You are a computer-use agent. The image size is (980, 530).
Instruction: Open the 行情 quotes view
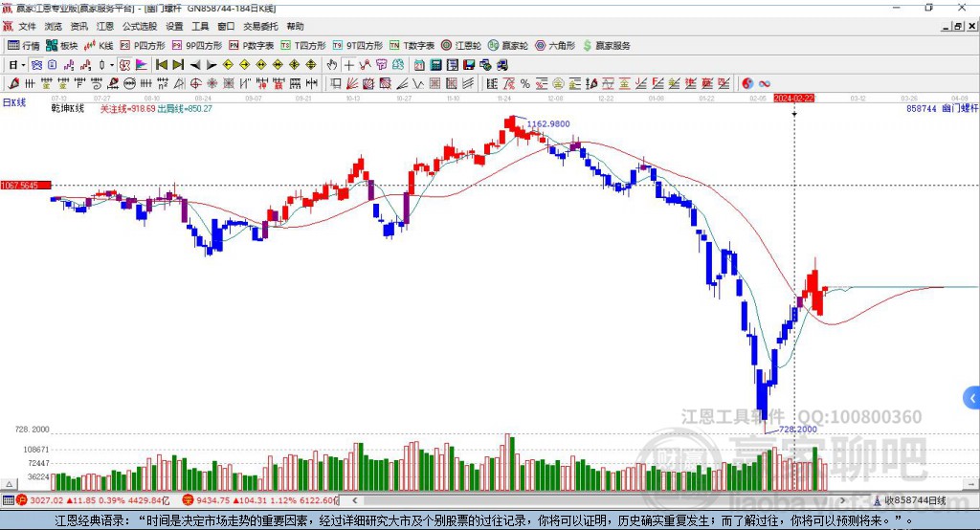point(24,46)
